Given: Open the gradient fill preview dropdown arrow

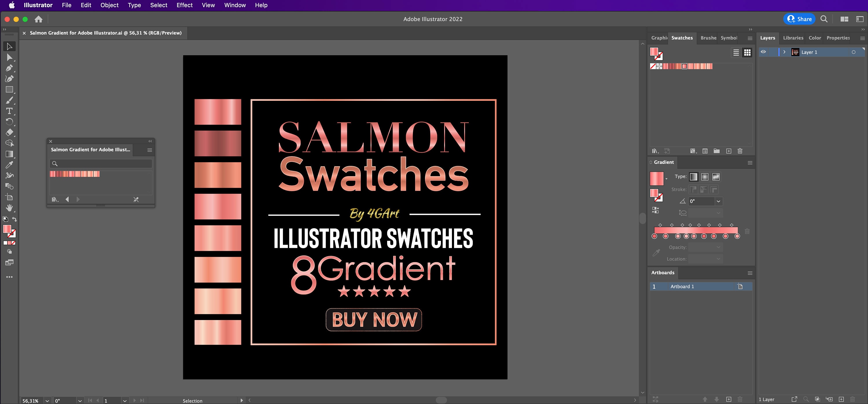Looking at the screenshot, I should point(667,178).
